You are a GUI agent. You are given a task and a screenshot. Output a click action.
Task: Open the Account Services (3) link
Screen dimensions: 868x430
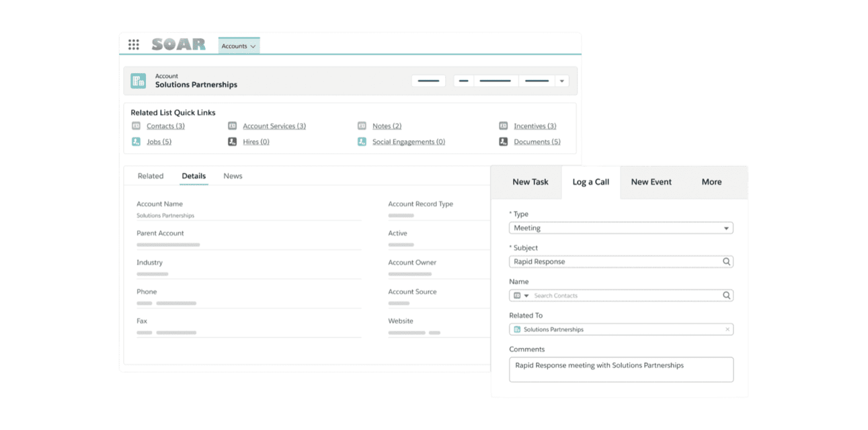coord(274,126)
